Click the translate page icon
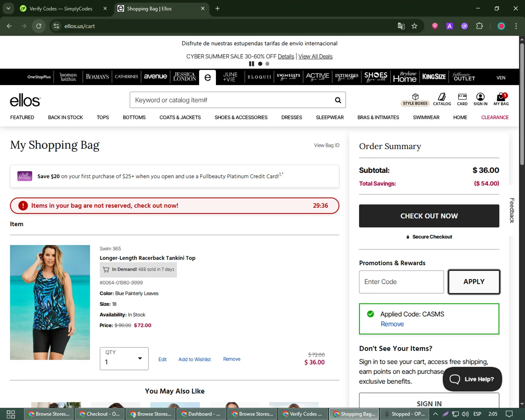 (x=401, y=26)
